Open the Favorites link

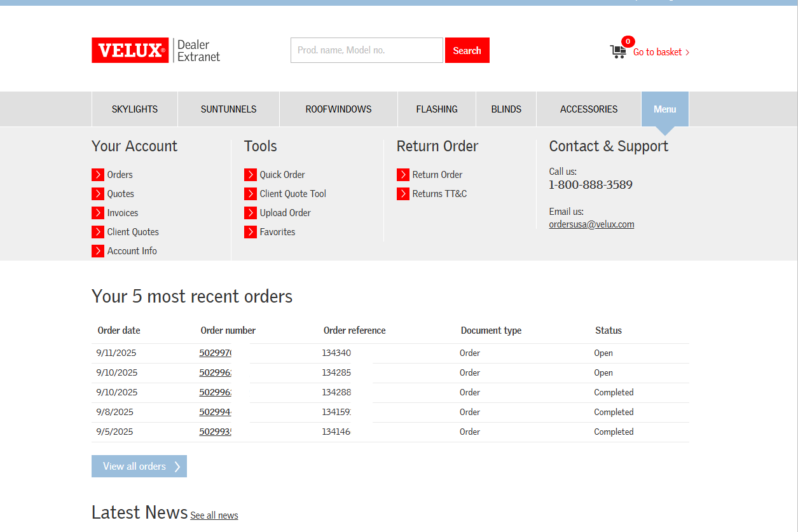pos(278,232)
